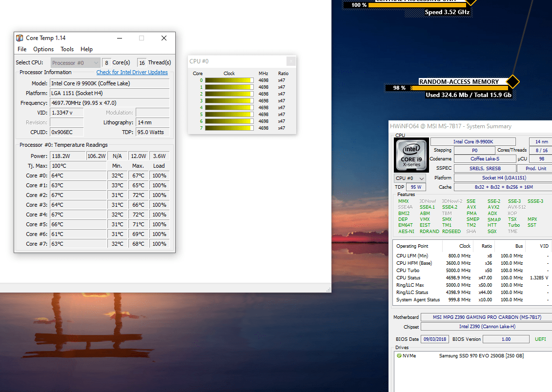Screen dimensions: 552x392
Task: Click the CPUID value 0x906EC
Action: click(66, 132)
